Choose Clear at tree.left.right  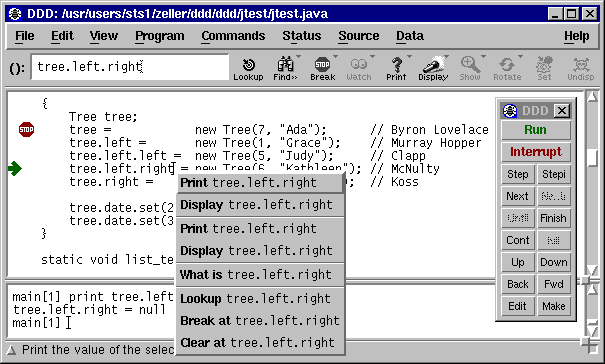click(260, 342)
